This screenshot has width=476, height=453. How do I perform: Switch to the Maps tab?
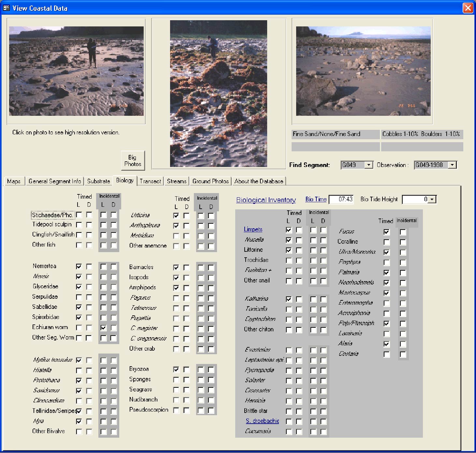point(14,181)
